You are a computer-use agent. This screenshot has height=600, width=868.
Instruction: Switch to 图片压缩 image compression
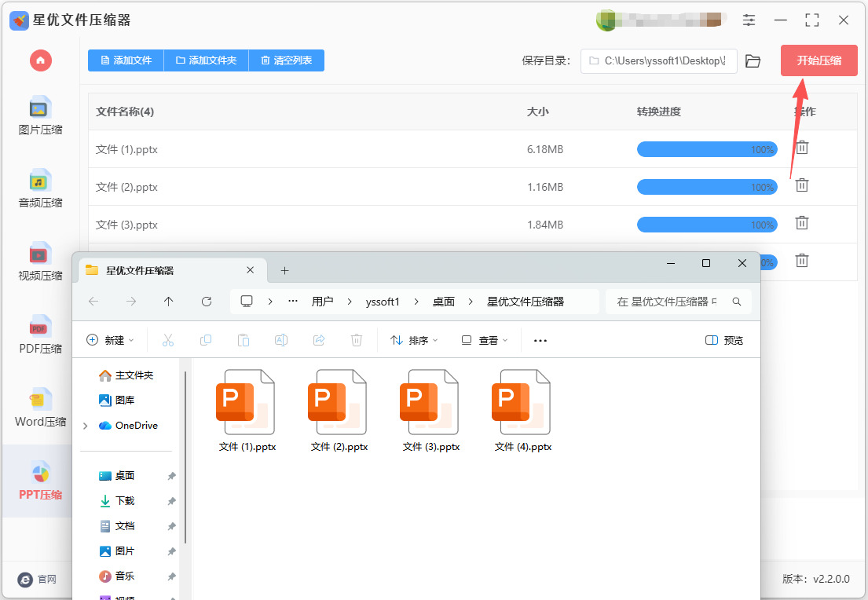pyautogui.click(x=40, y=115)
